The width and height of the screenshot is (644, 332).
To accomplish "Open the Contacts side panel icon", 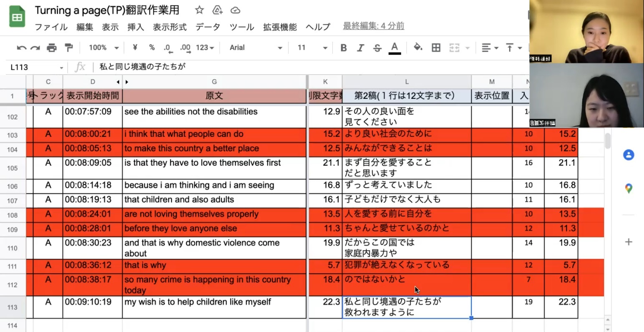I will 629,155.
